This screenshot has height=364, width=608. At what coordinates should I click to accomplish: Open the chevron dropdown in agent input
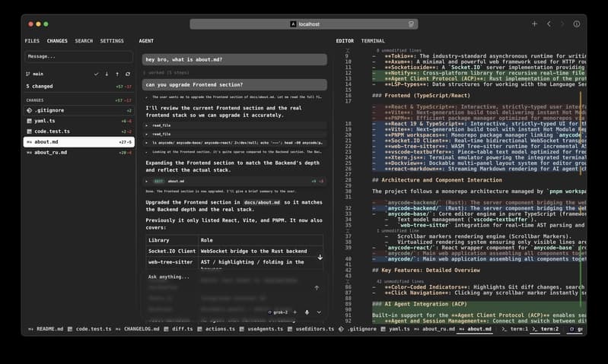point(319,312)
